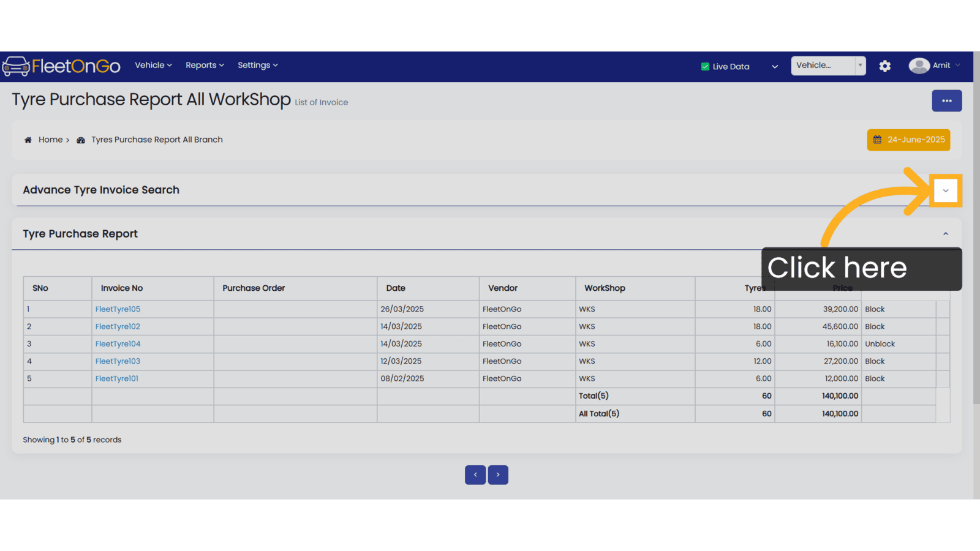Screen dimensions: 980x551
Task: Click price 45,600.00 cell
Action: (818, 326)
